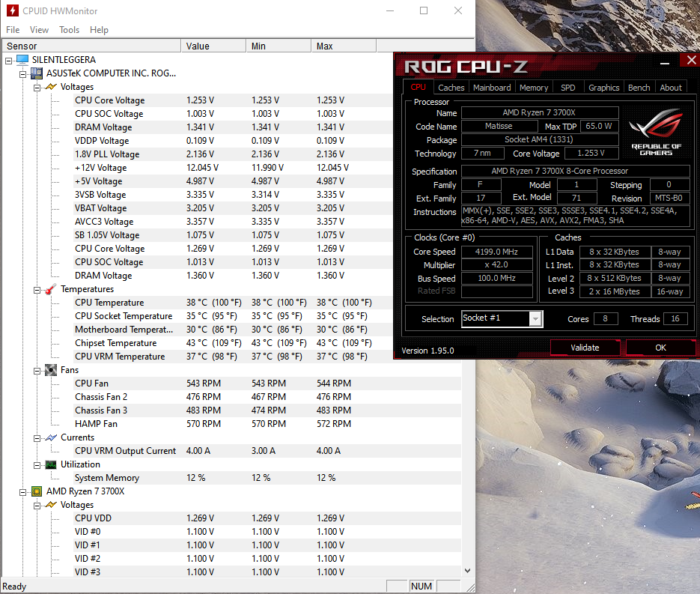700x594 pixels.
Task: Click the Validate button
Action: click(x=585, y=348)
